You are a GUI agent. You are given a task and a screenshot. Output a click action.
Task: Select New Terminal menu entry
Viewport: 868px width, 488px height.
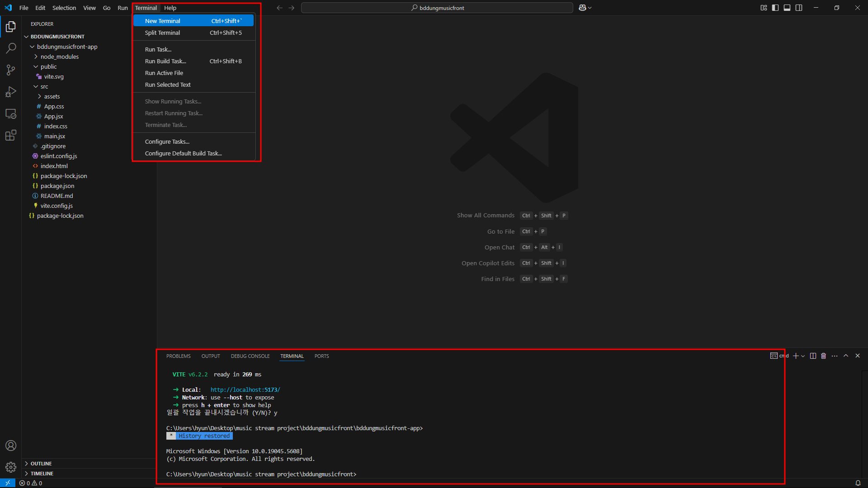click(x=163, y=21)
